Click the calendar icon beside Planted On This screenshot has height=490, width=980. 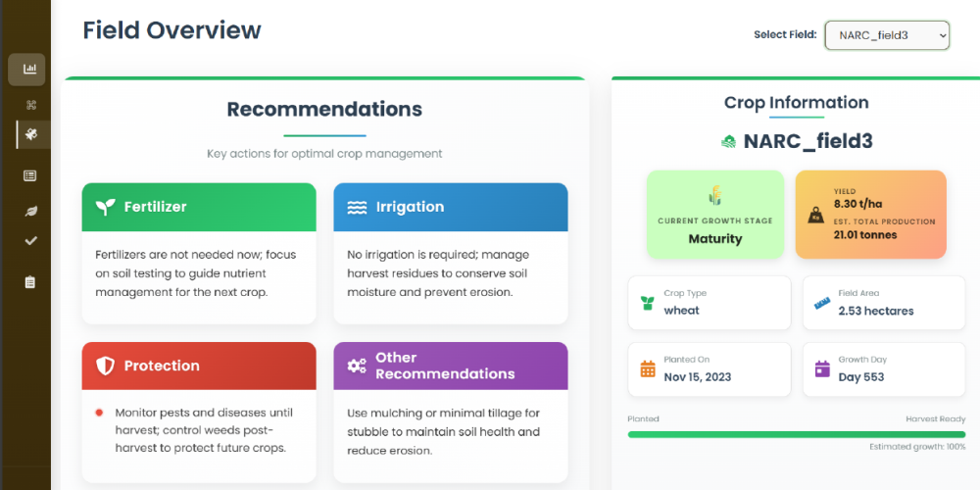point(648,368)
